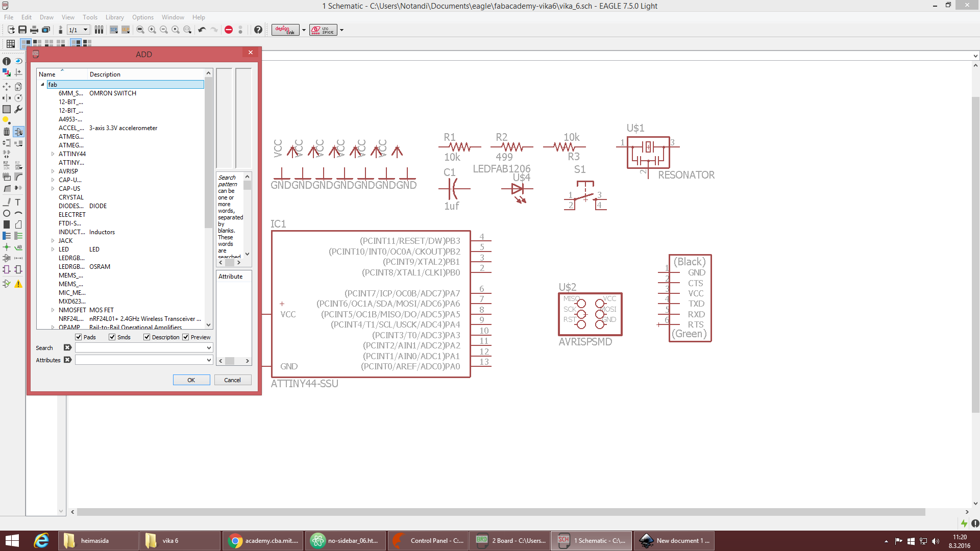Image resolution: width=980 pixels, height=551 pixels.
Task: Run a script with the SCR icon
Action: pos(114,30)
